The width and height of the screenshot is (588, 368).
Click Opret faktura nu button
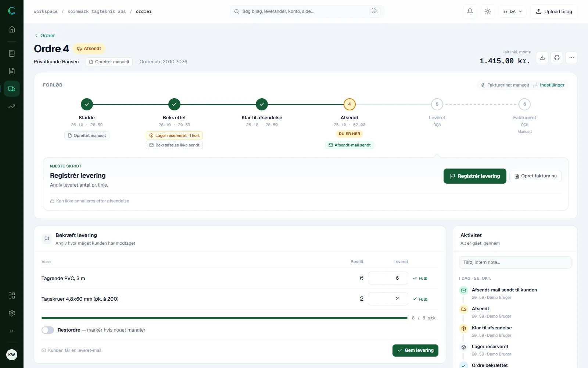[x=535, y=176]
